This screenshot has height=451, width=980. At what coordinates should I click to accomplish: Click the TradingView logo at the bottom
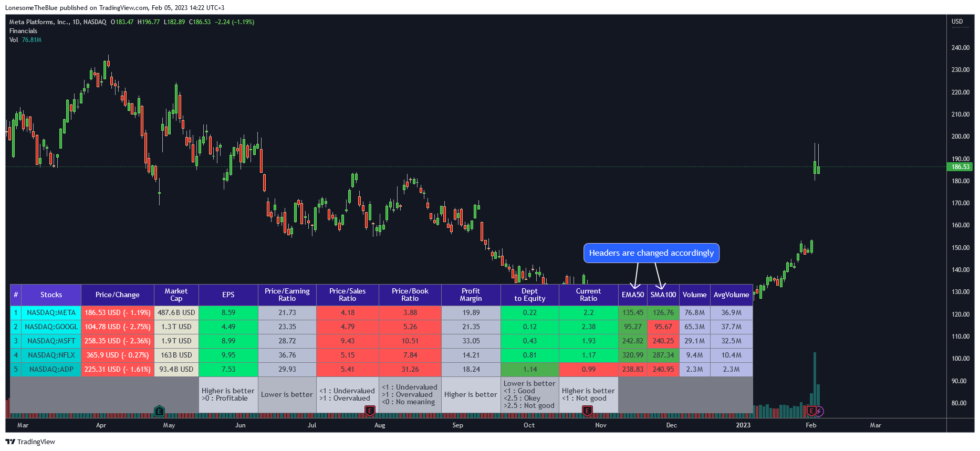(x=30, y=442)
